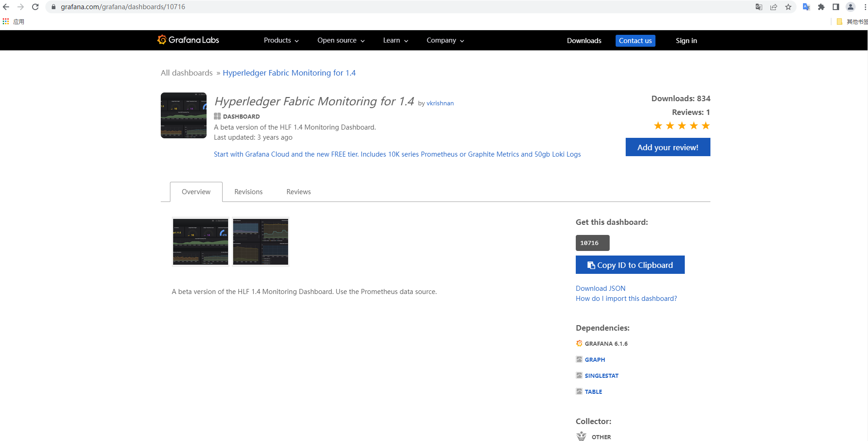Switch to the Revisions tab
The height and width of the screenshot is (441, 868).
click(248, 192)
